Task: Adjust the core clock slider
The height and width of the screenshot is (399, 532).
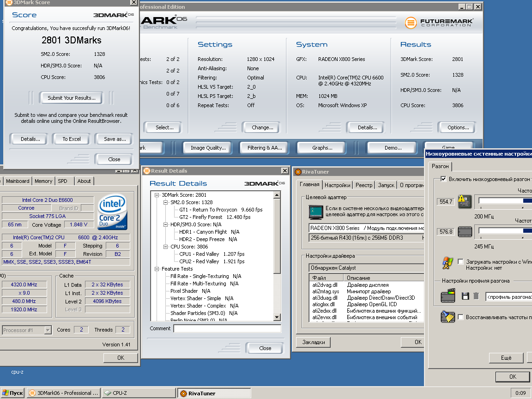Action: 505,201
